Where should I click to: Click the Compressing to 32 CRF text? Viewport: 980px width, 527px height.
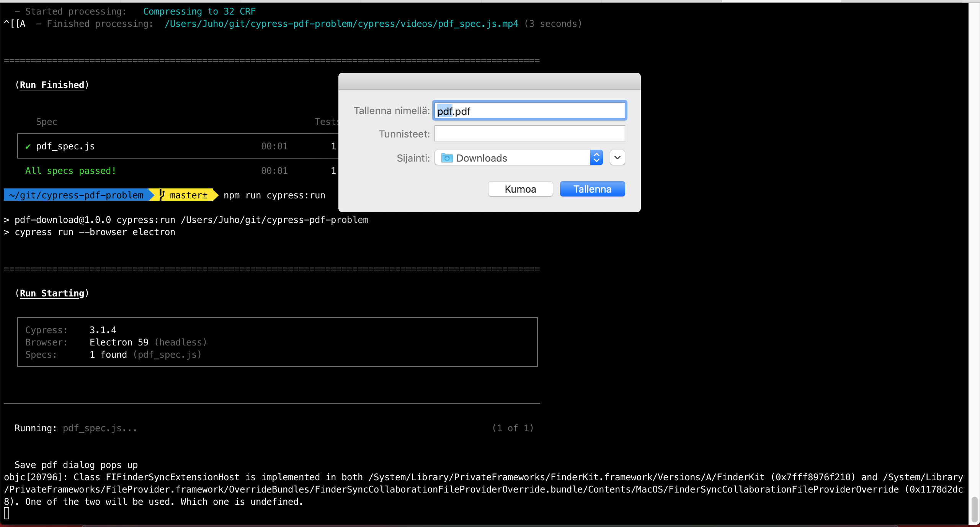point(199,11)
